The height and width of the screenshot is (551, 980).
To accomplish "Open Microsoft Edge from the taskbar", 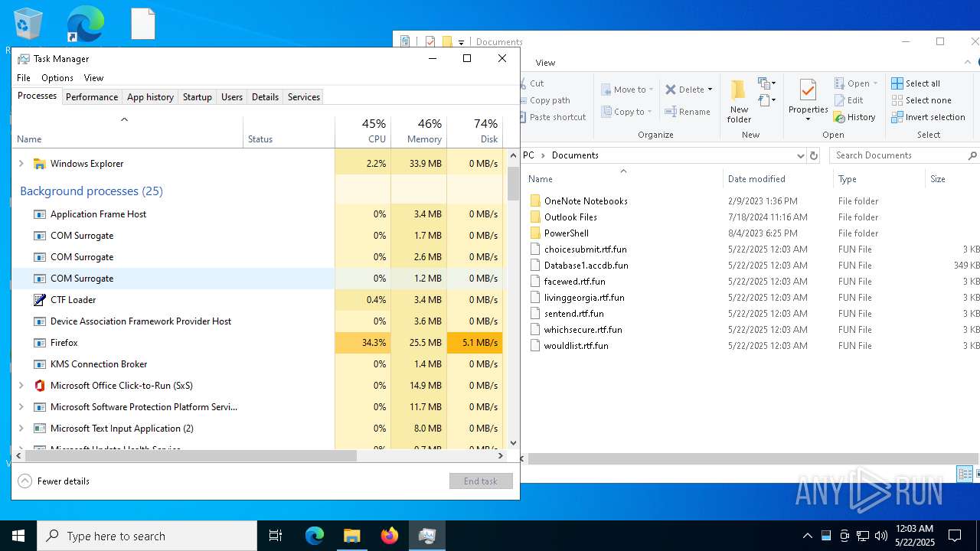I will tap(315, 536).
